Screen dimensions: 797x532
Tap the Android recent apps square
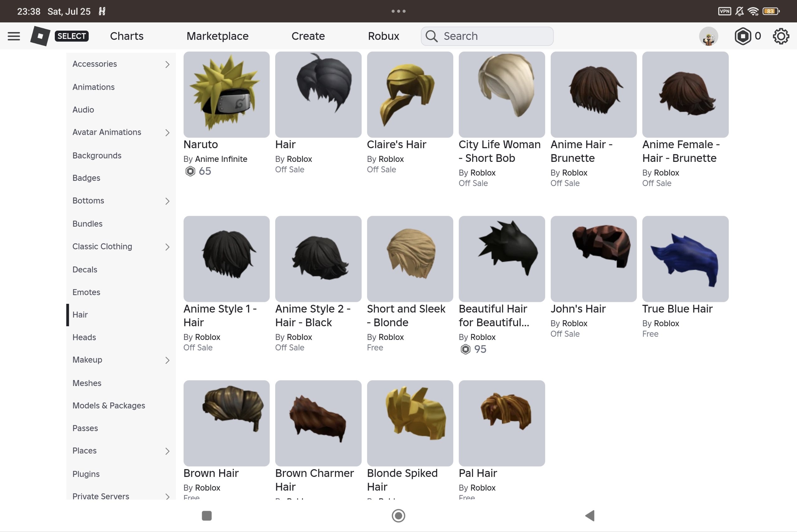tap(207, 516)
